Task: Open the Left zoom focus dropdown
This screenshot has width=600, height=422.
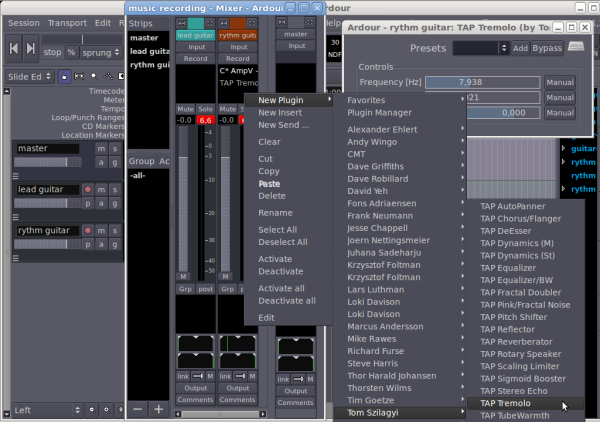Action: [47, 410]
